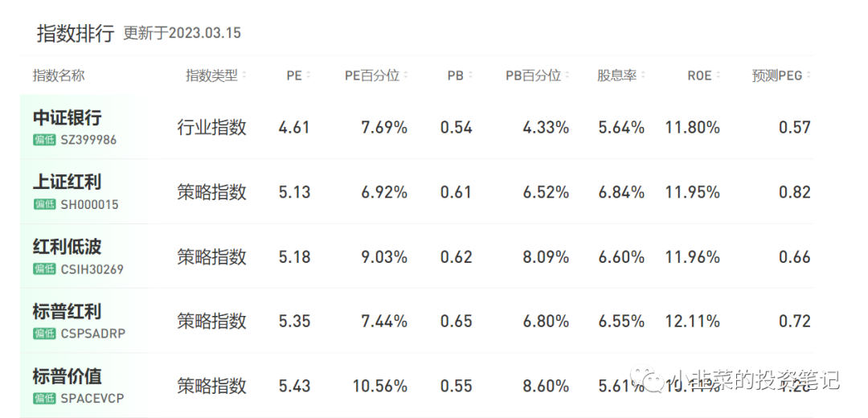Open the 中证银行 index entry
The height and width of the screenshot is (418, 868).
click(x=68, y=117)
